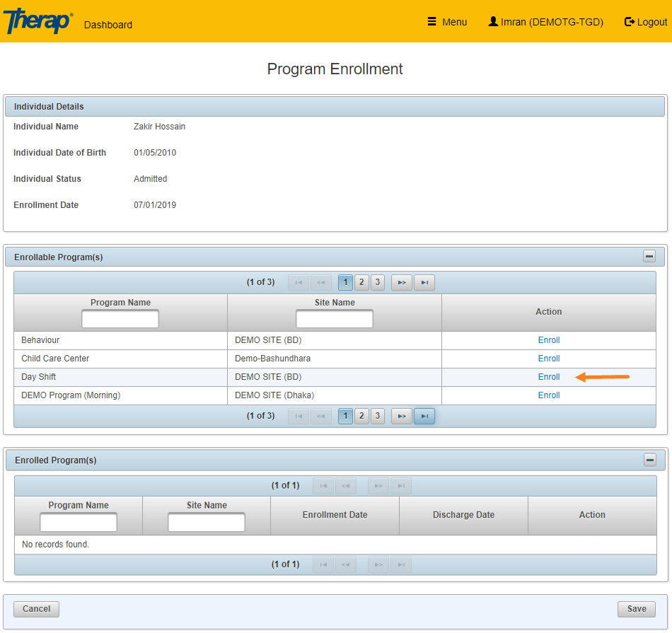Click next-page icon in bottom Enrolled Programs pager
The image size is (672, 633).
[x=378, y=565]
